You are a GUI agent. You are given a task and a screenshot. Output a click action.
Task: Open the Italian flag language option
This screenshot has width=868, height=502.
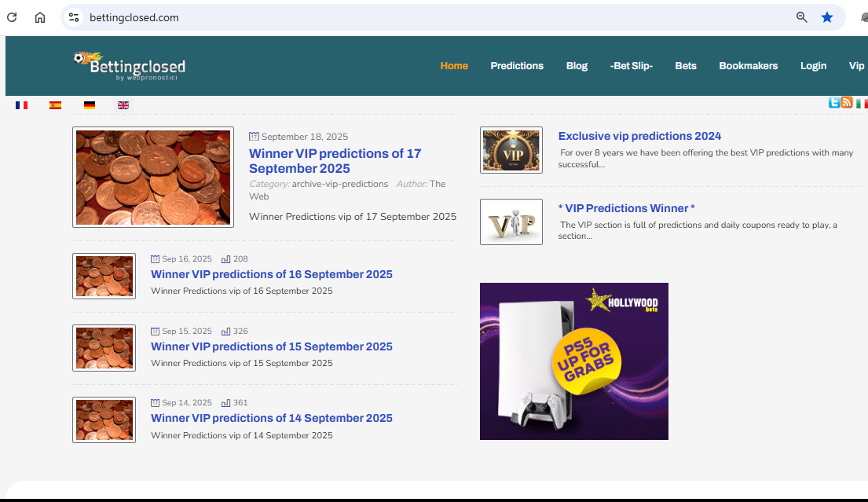[x=863, y=103]
